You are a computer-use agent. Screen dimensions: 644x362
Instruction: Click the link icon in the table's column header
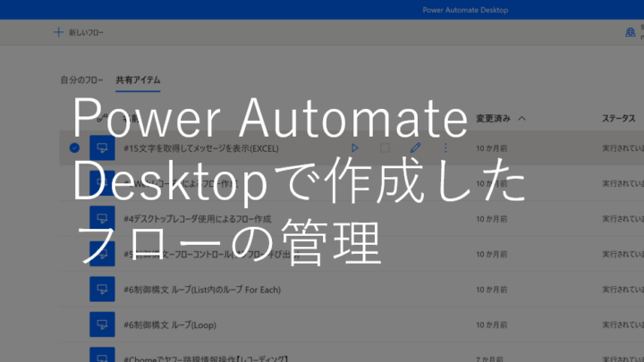point(102,119)
